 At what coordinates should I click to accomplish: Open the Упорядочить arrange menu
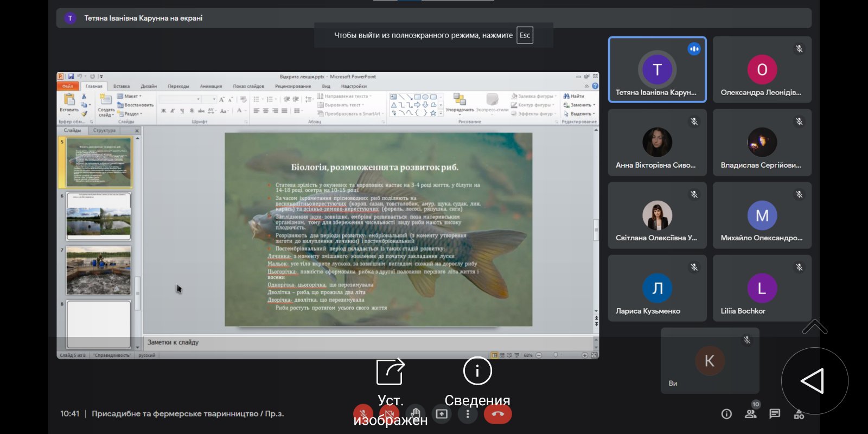tap(459, 103)
